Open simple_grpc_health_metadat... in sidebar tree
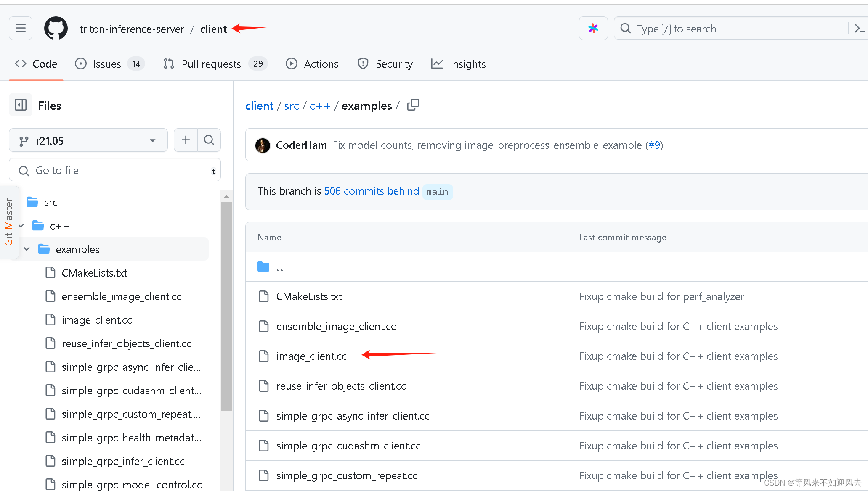Viewport: 868px width, 491px height. coord(132,438)
